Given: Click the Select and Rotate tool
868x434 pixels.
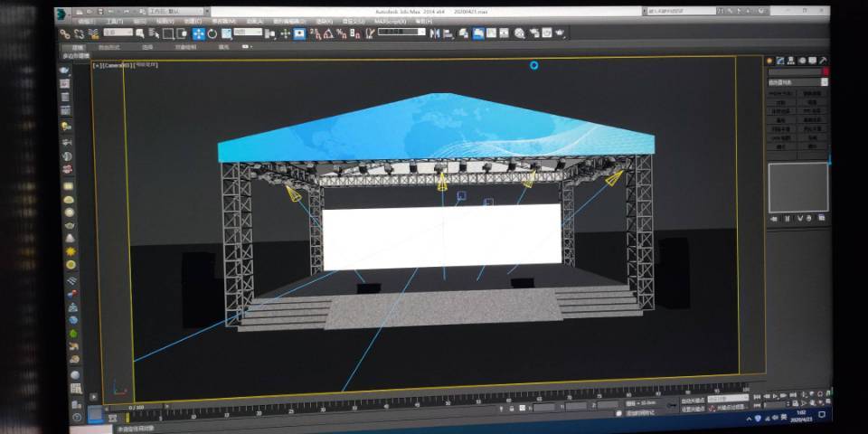Looking at the screenshot, I should click(x=212, y=33).
